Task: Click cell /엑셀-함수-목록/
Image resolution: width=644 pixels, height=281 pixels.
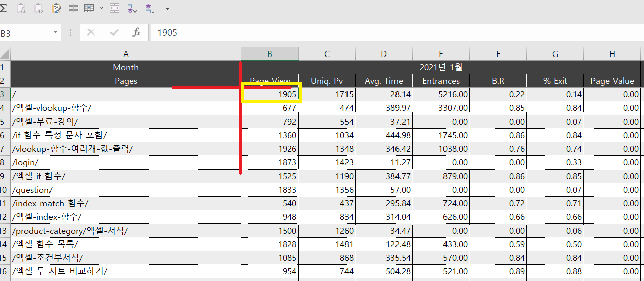Action: (x=126, y=244)
